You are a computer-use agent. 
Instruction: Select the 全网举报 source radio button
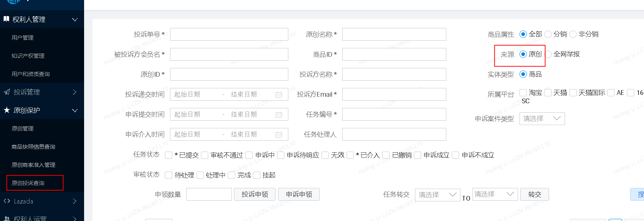coord(548,54)
